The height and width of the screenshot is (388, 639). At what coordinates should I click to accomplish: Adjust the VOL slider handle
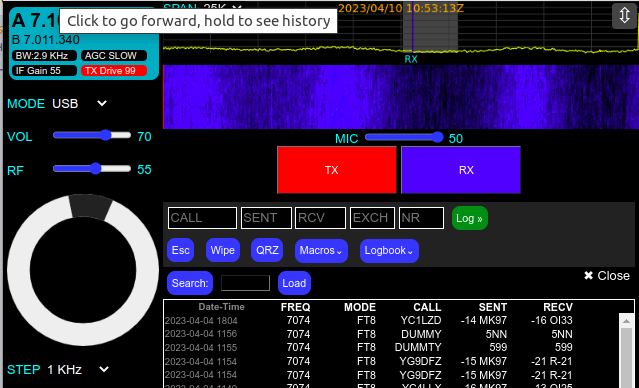pos(106,135)
